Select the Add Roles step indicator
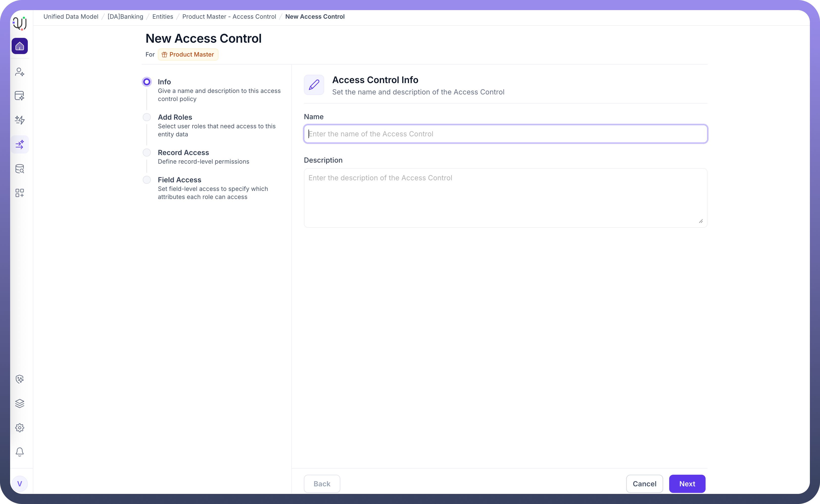Viewport: 820px width, 504px height. (147, 117)
